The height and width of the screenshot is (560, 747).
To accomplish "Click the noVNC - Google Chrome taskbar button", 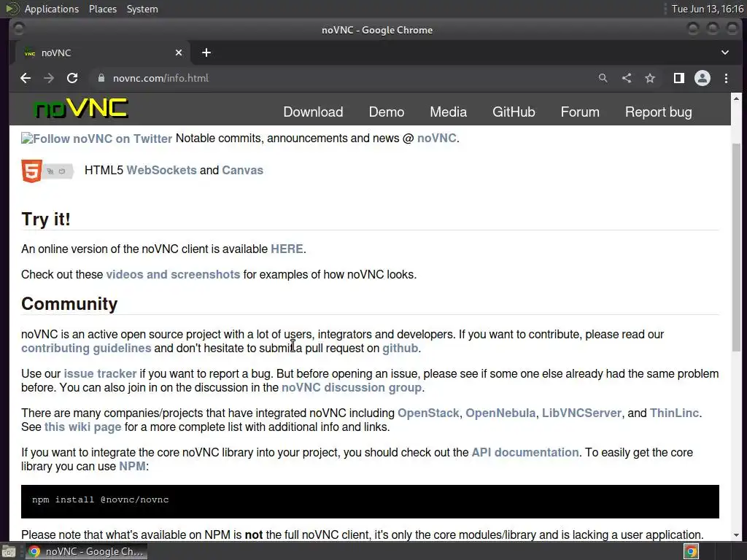I will click(86, 551).
